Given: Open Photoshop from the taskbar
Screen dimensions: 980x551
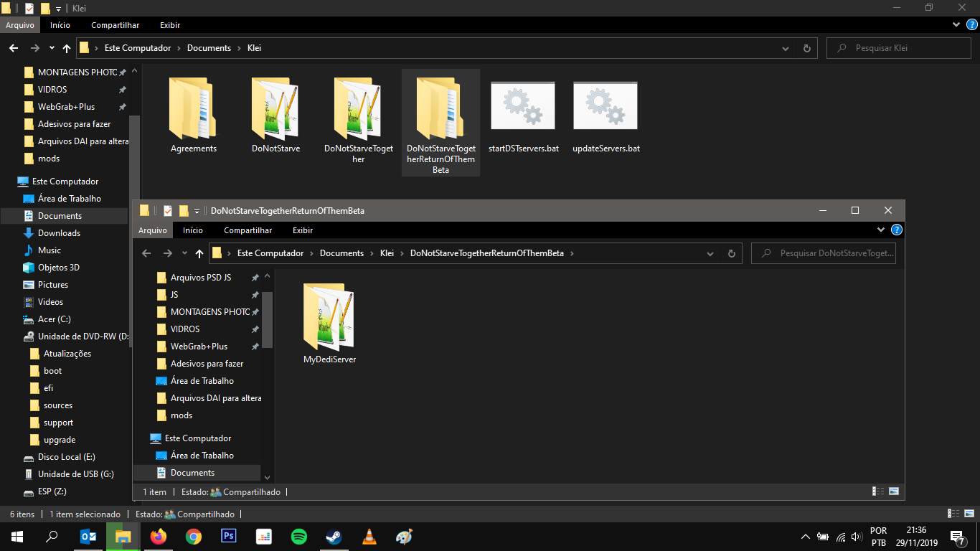Looking at the screenshot, I should [x=229, y=537].
